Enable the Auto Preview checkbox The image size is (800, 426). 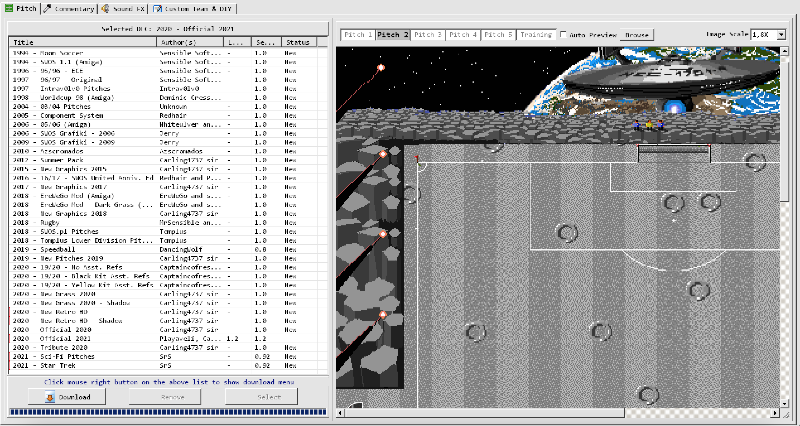pos(565,35)
